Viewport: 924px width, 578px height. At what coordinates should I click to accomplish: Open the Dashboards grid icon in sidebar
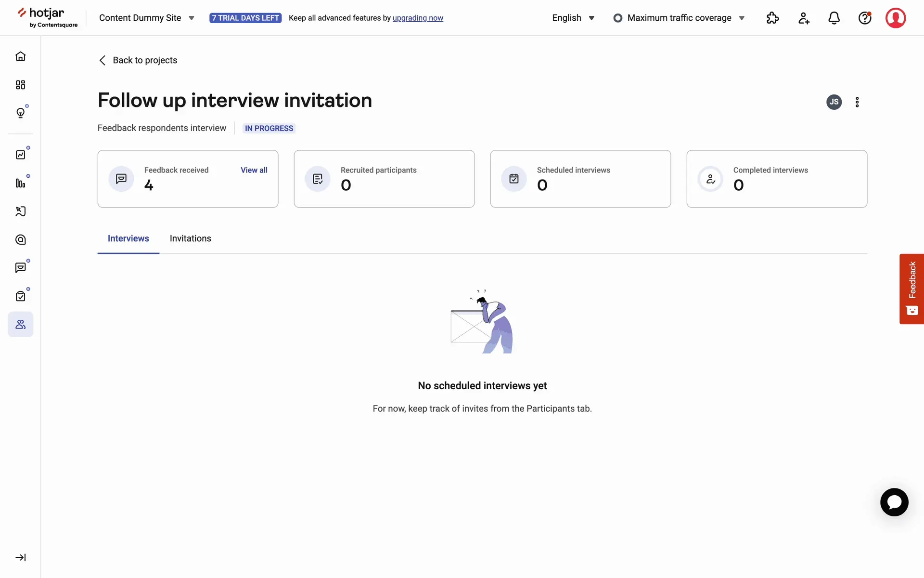point(20,85)
